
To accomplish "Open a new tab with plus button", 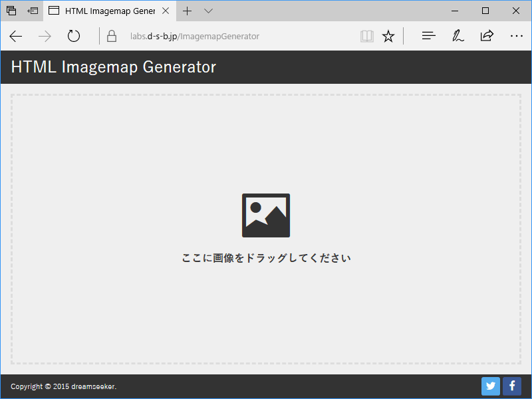I will pyautogui.click(x=188, y=11).
